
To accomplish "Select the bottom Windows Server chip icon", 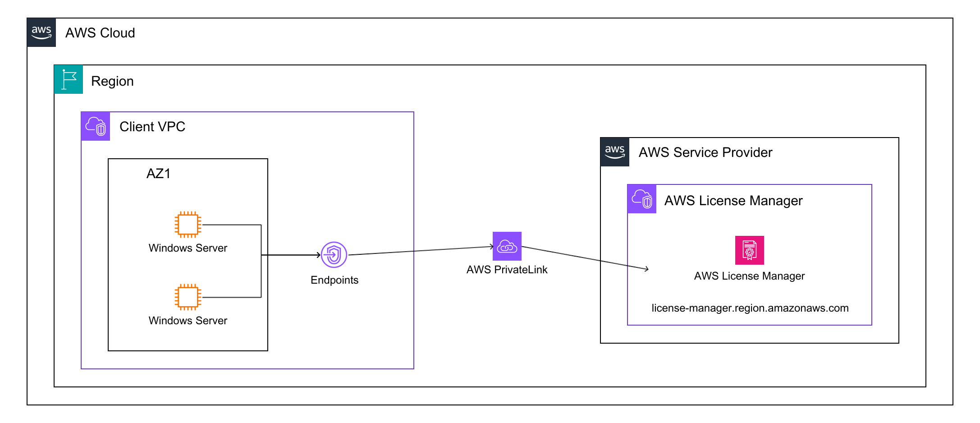I will coord(187,297).
